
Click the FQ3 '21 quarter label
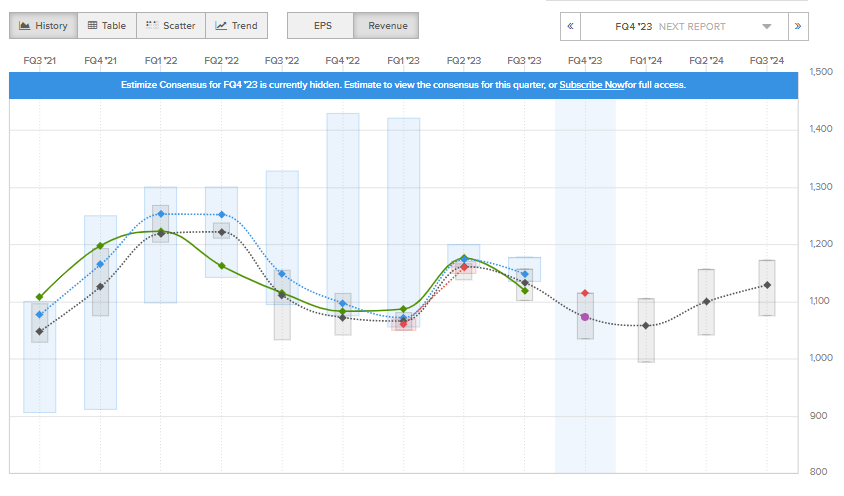[39, 61]
